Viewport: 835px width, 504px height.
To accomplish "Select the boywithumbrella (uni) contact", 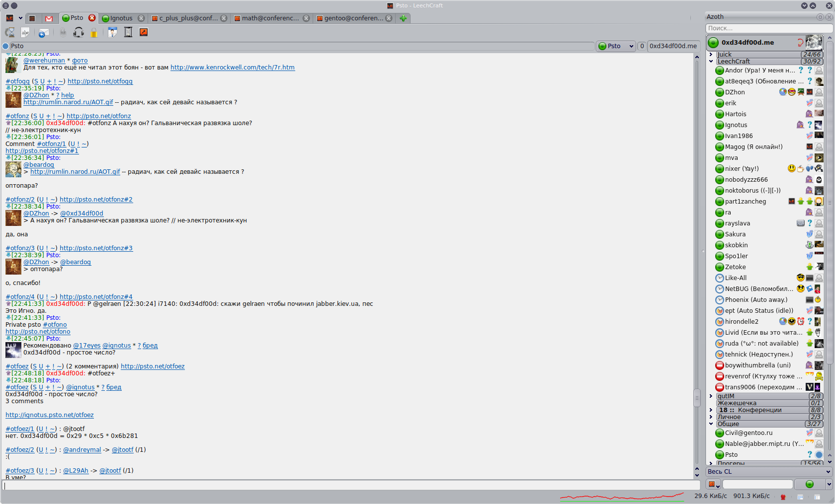I will 769,365.
